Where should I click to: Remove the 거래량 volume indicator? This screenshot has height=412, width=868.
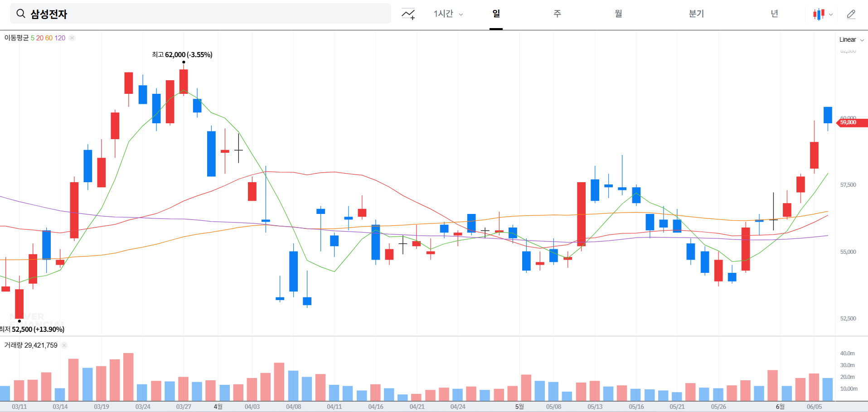point(64,345)
